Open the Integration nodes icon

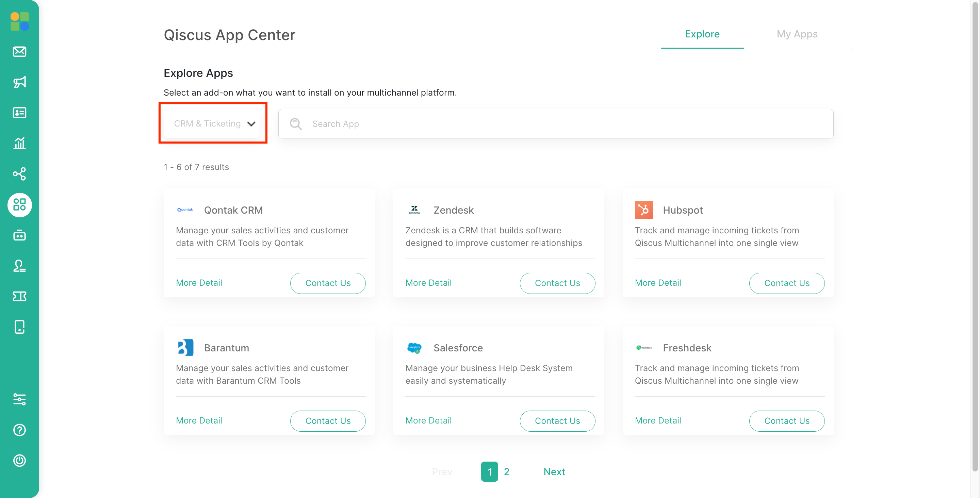click(x=19, y=174)
